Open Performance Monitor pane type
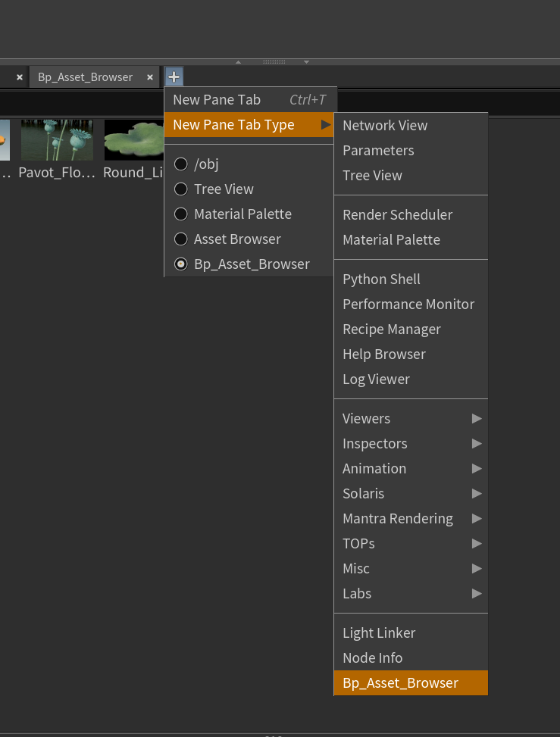This screenshot has height=737, width=560. click(408, 304)
